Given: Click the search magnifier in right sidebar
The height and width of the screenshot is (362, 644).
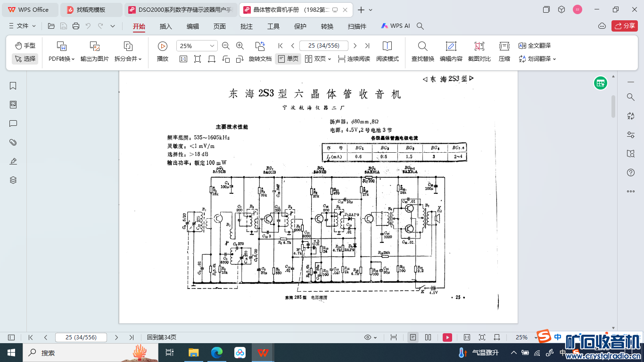Looking at the screenshot, I should point(631,97).
